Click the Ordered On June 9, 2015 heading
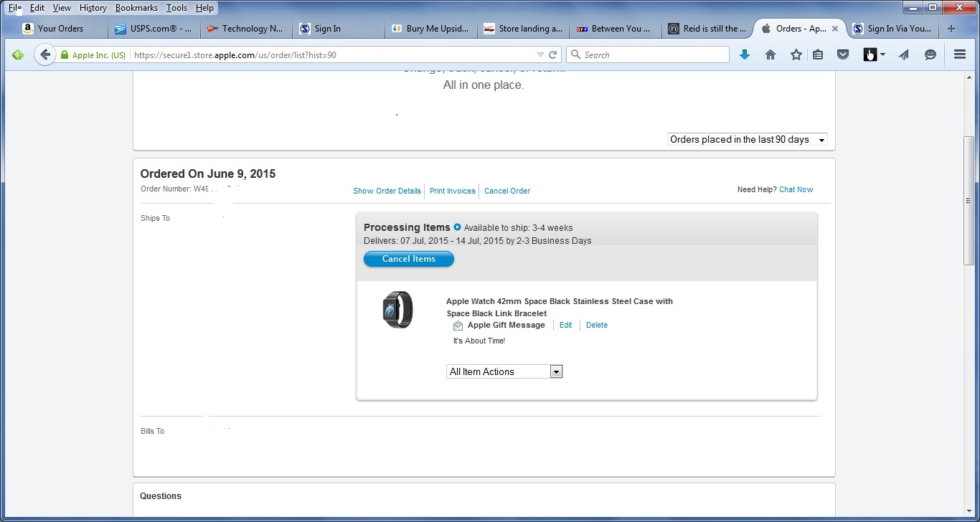Screen dimensions: 980x522 pos(208,174)
